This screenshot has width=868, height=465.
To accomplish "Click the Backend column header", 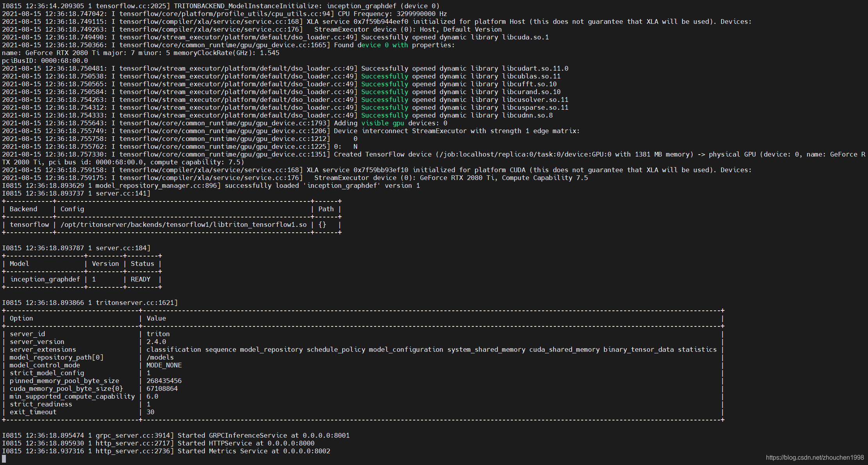I will click(23, 209).
